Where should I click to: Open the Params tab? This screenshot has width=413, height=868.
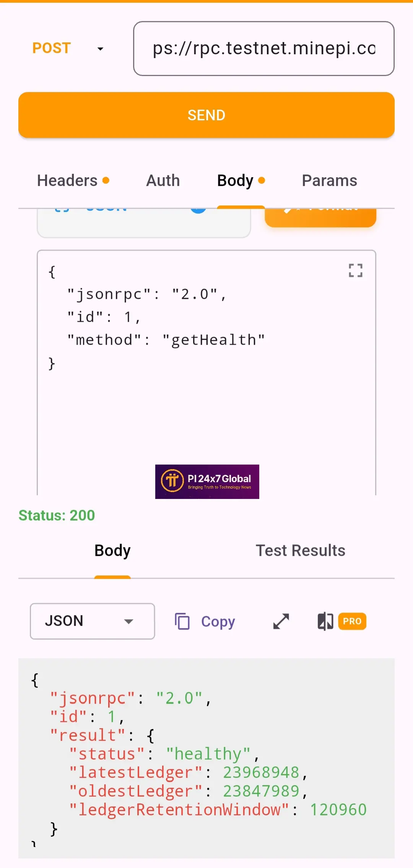point(330,180)
